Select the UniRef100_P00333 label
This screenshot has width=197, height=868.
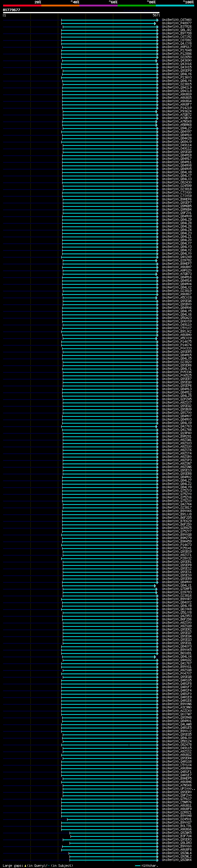coord(176,349)
